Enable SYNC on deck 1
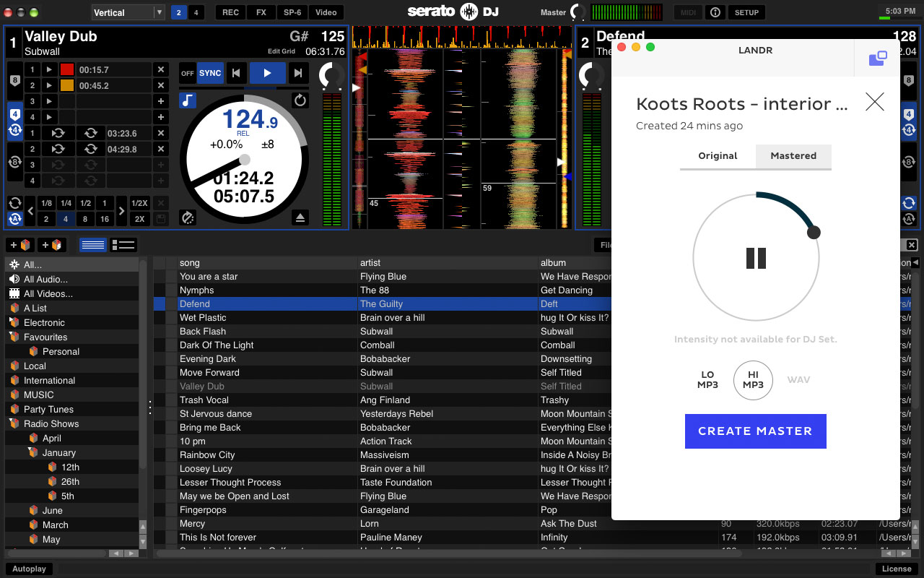Screen dimensions: 924x578 [210, 73]
